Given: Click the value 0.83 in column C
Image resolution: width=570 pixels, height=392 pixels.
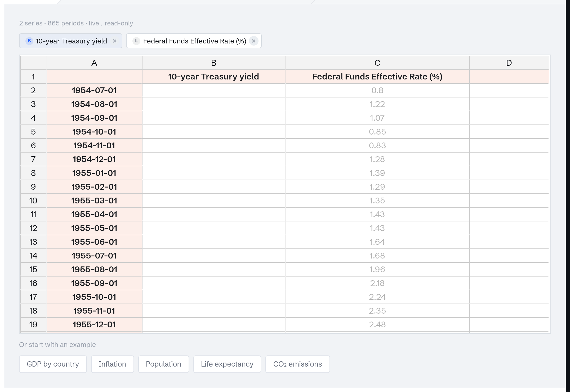Looking at the screenshot, I should click(x=377, y=145).
